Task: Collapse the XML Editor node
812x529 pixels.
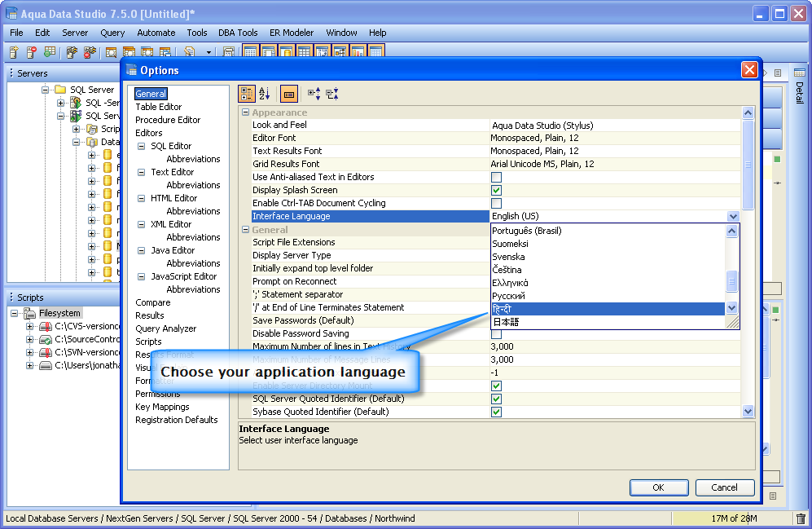Action: click(141, 224)
